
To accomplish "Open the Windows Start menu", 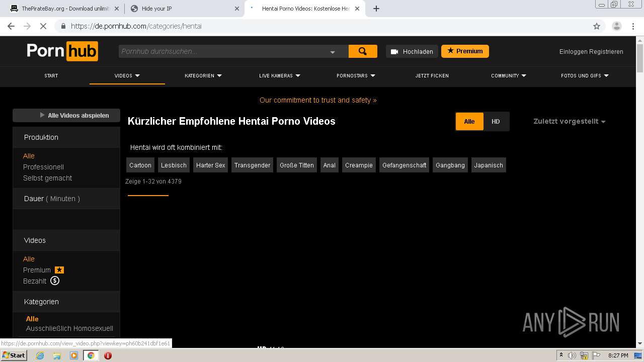I will [14, 355].
